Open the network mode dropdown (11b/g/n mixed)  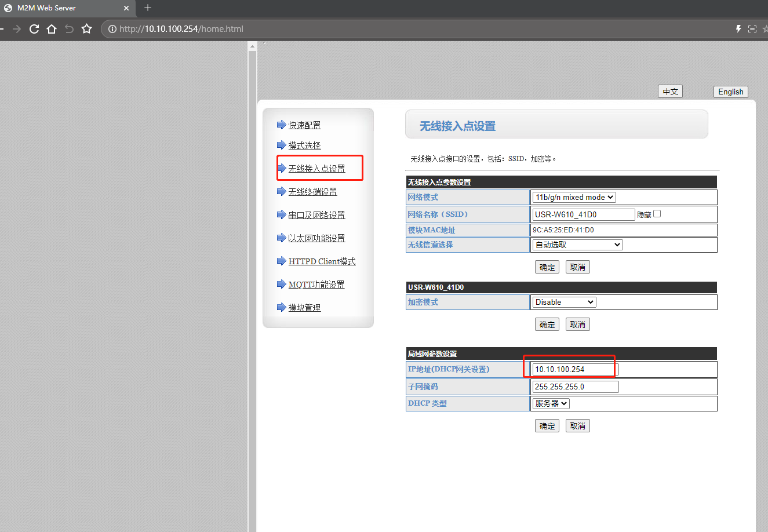point(574,198)
